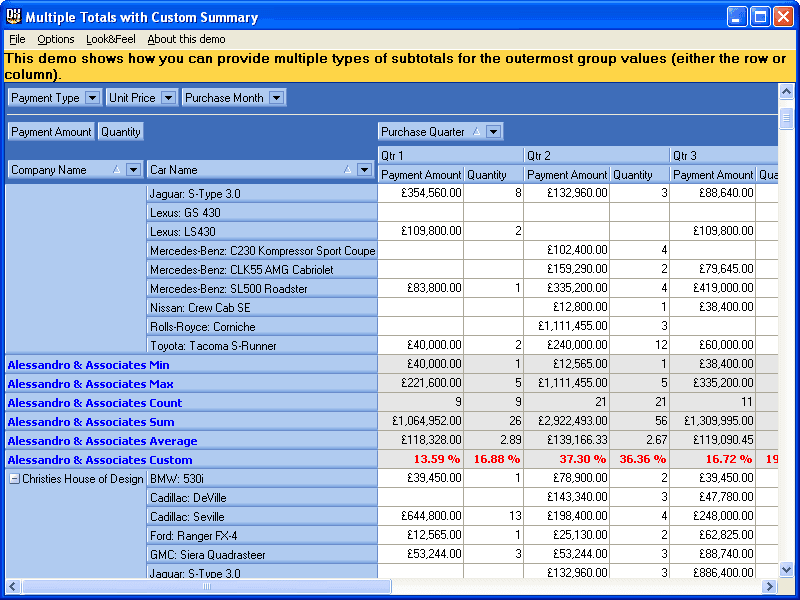Screen dimensions: 800x600
Task: Click Alessandro & Associates Count row
Action: click(191, 403)
